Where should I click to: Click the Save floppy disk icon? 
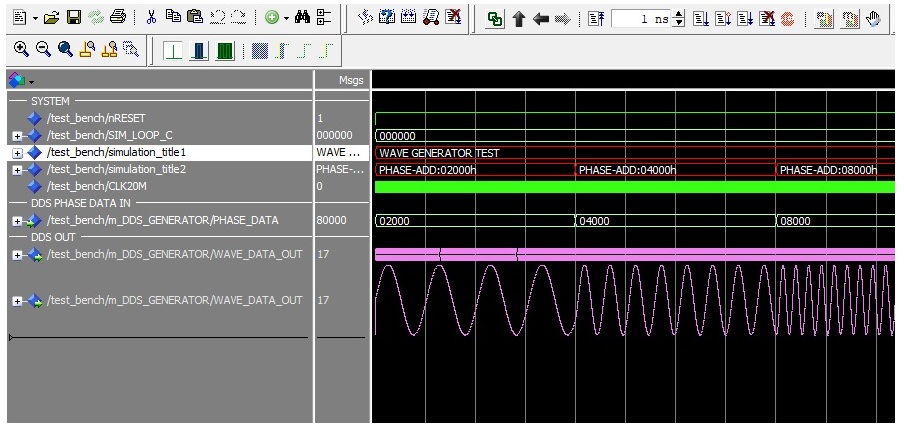(x=74, y=18)
